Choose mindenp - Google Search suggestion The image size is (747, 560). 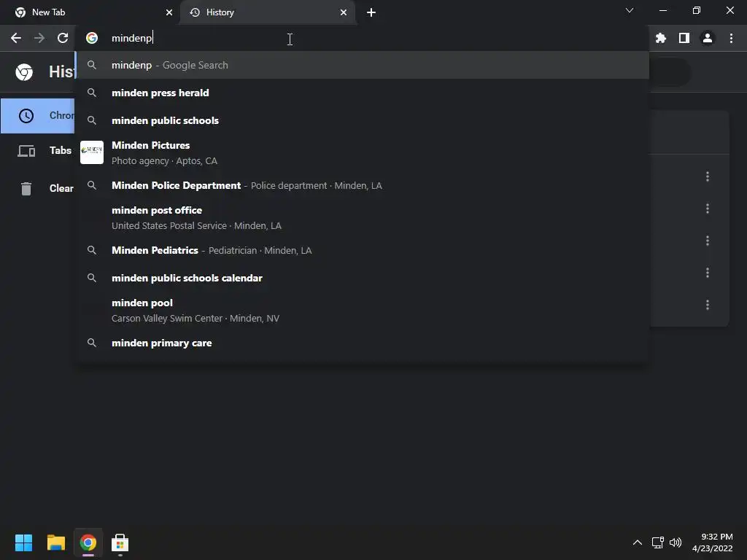click(x=363, y=65)
